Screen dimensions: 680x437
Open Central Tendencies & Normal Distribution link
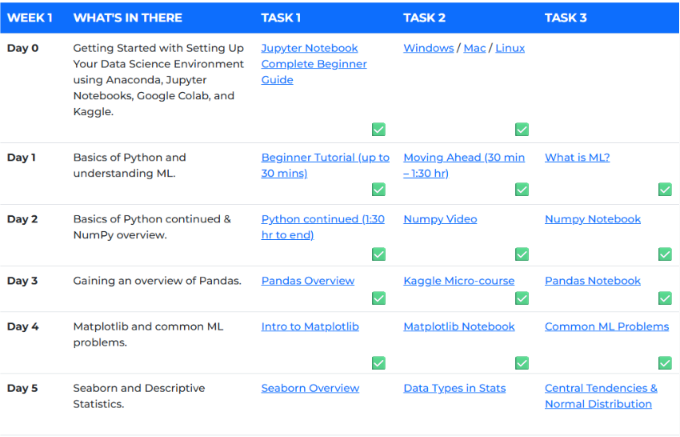coord(601,396)
